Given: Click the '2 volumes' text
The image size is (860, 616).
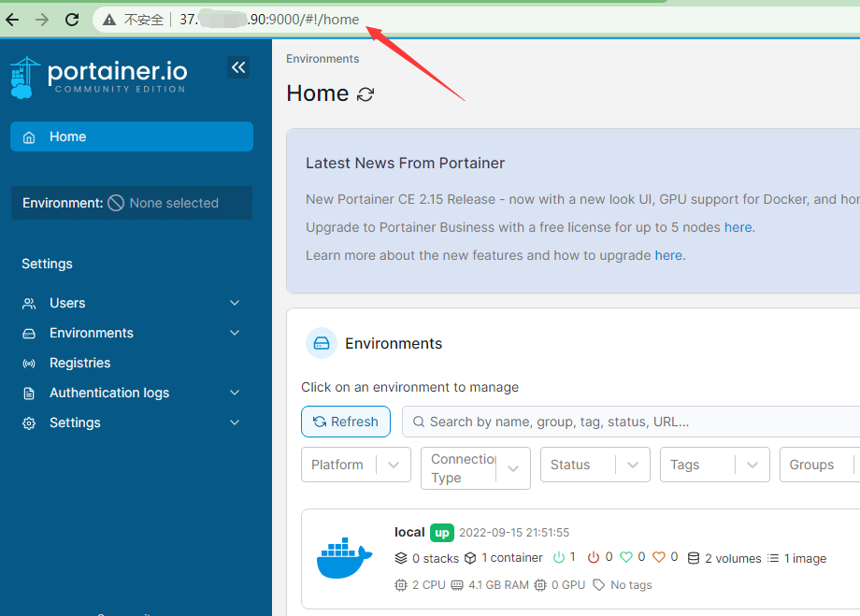Looking at the screenshot, I should [x=733, y=558].
